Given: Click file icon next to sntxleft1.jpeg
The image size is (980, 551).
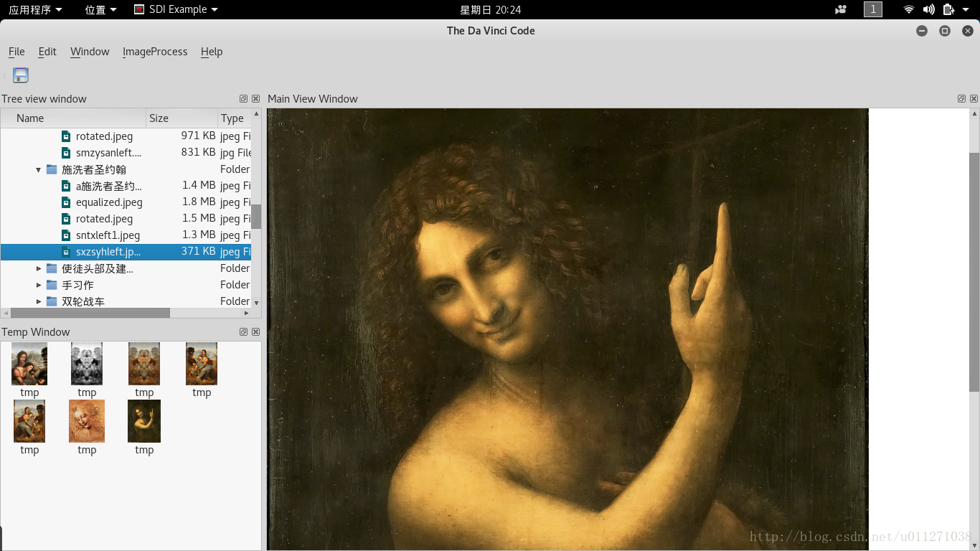Looking at the screenshot, I should tap(66, 235).
